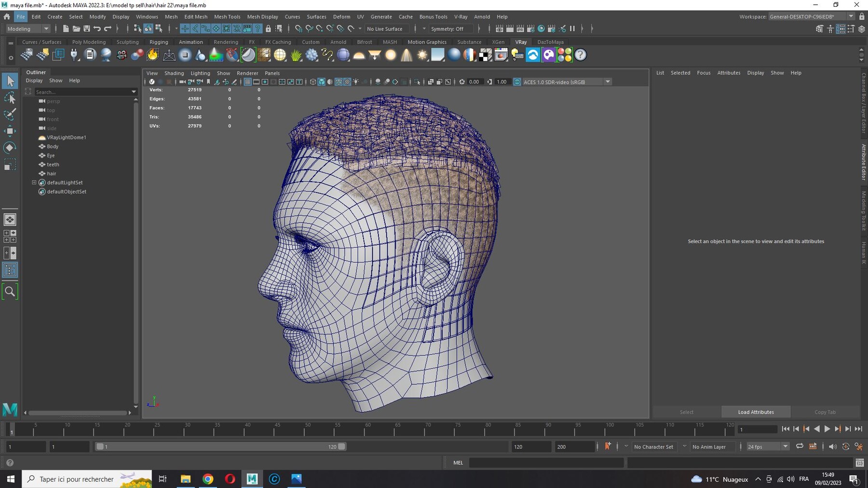Click the range slider end handle
Image resolution: width=868 pixels, height=488 pixels.
[x=341, y=447]
